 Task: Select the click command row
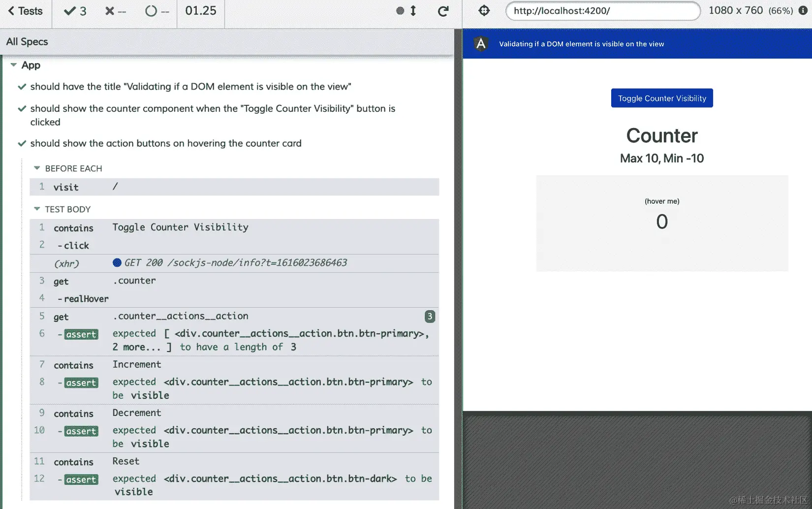click(234, 245)
